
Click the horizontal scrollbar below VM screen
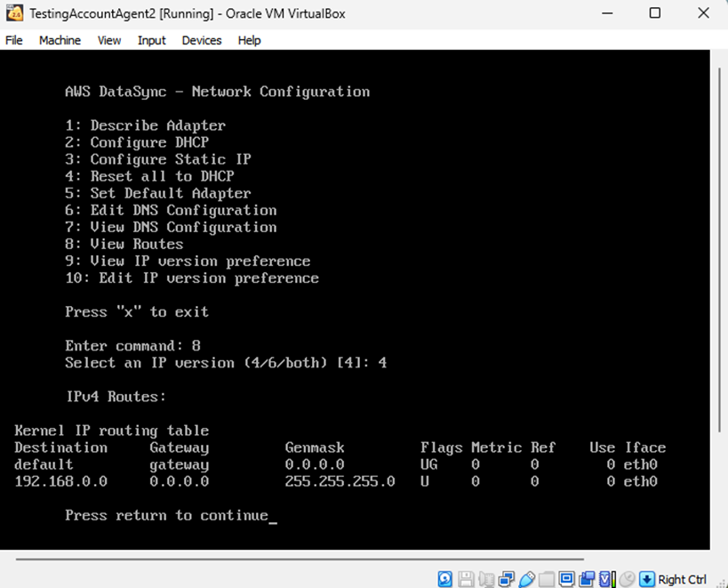coord(300,560)
